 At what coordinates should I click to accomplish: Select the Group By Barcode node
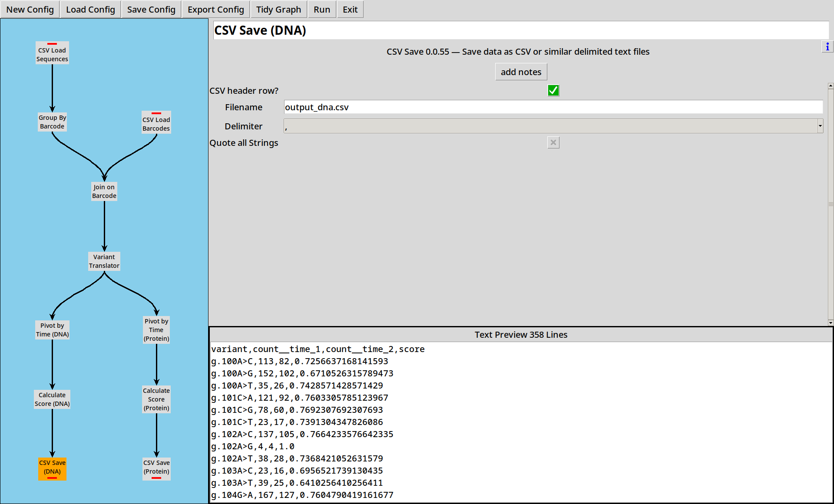pos(52,122)
